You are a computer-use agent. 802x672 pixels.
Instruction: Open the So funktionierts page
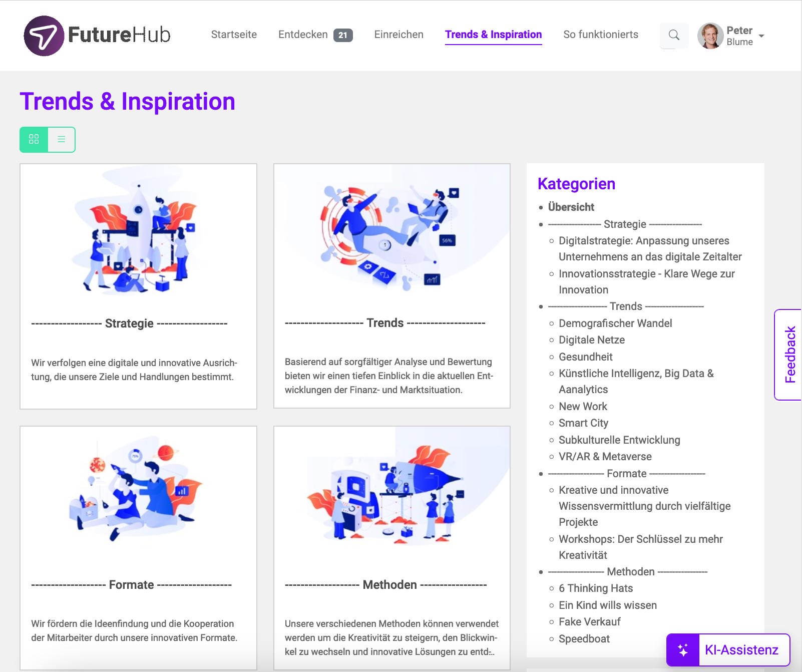[600, 35]
